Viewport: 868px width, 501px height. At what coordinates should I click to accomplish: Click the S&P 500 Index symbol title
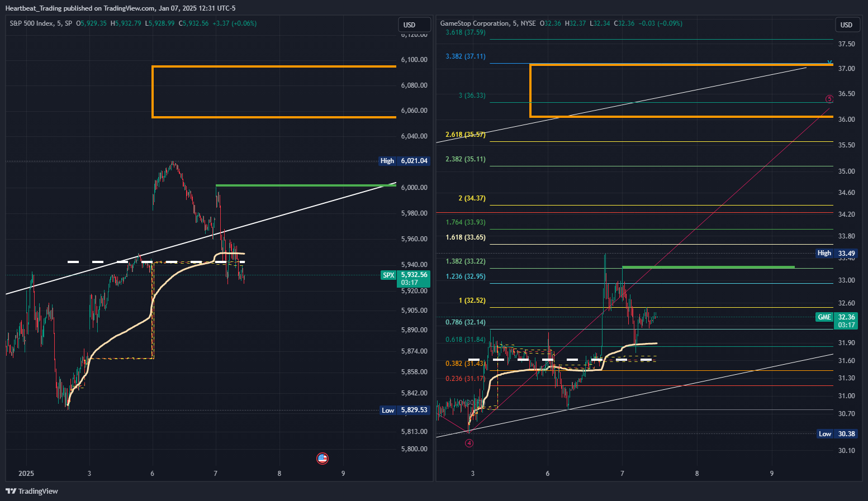coord(41,23)
